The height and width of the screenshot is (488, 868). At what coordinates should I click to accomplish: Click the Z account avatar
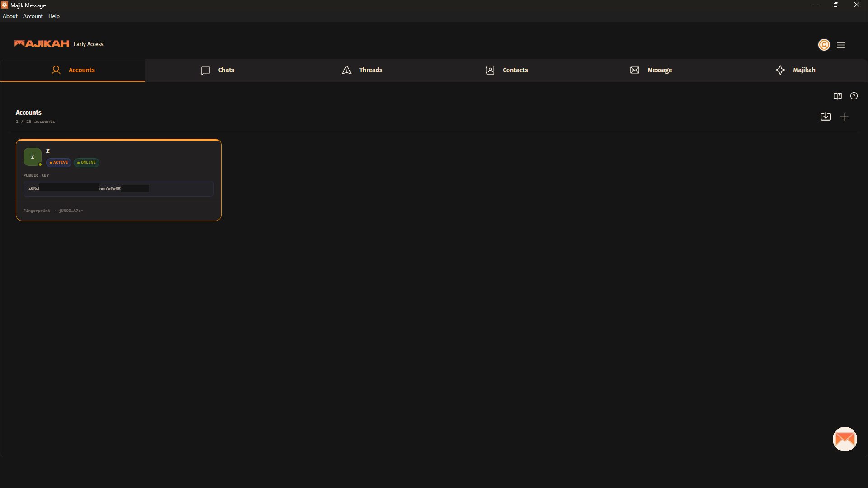click(x=33, y=157)
